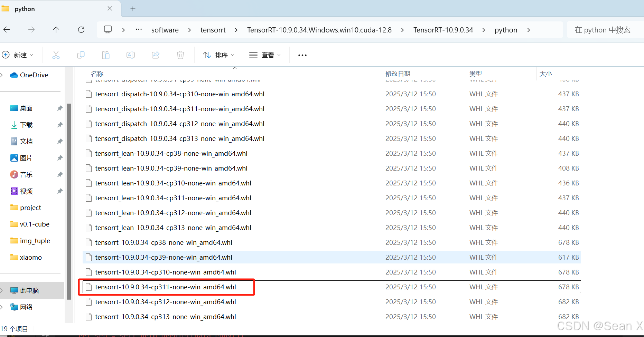Open the breadcrumb ellipsis for hidden path

pos(139,30)
